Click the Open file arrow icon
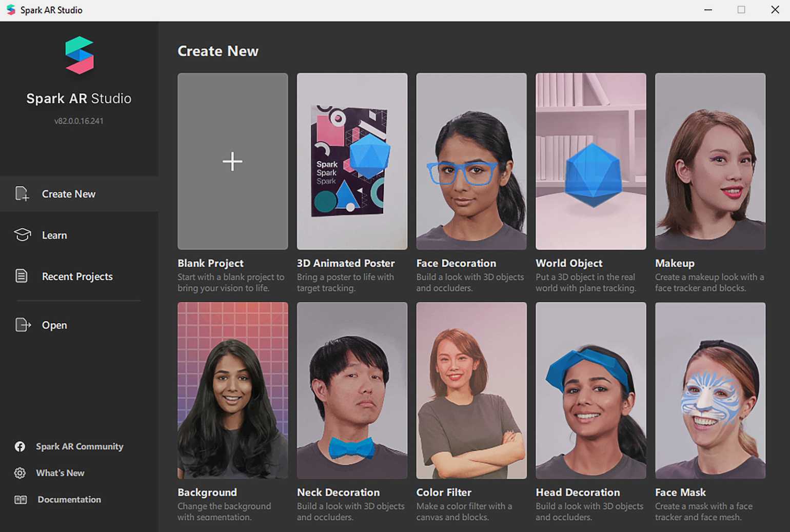This screenshot has height=532, width=790. pos(23,325)
